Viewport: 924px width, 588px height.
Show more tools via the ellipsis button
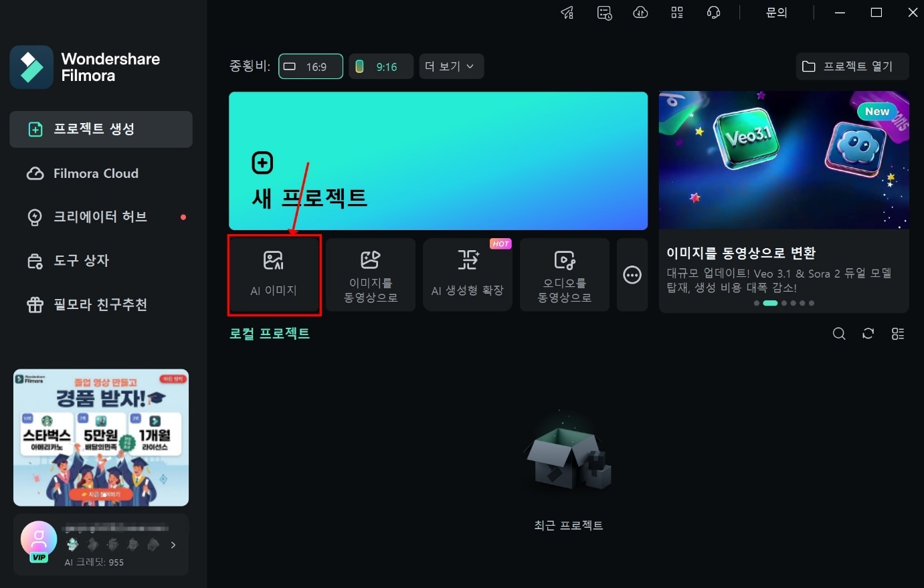[x=632, y=275]
